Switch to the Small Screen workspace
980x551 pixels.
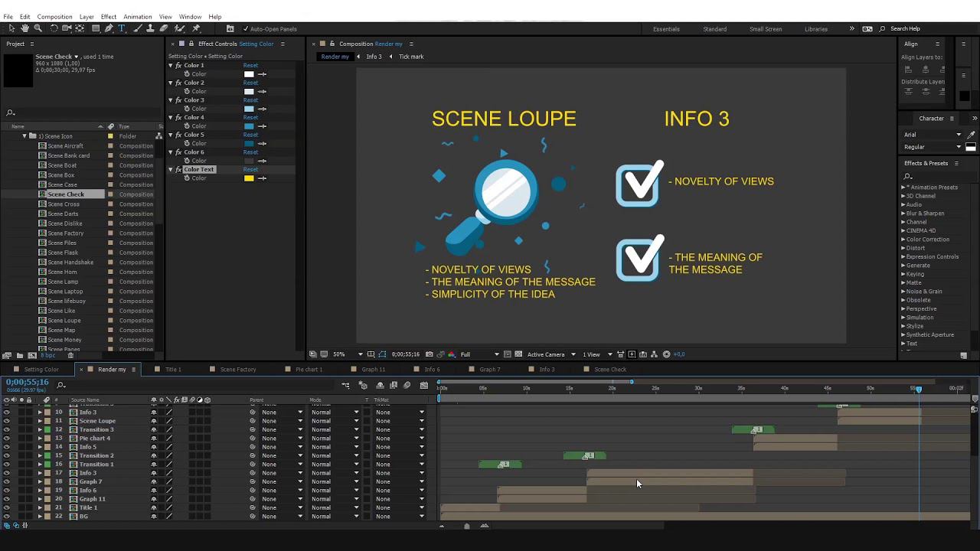pyautogui.click(x=766, y=29)
